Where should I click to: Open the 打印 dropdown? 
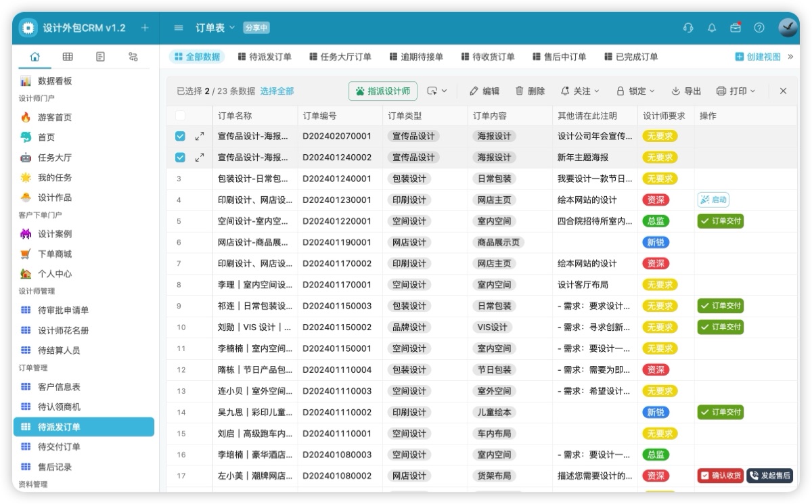(x=736, y=91)
